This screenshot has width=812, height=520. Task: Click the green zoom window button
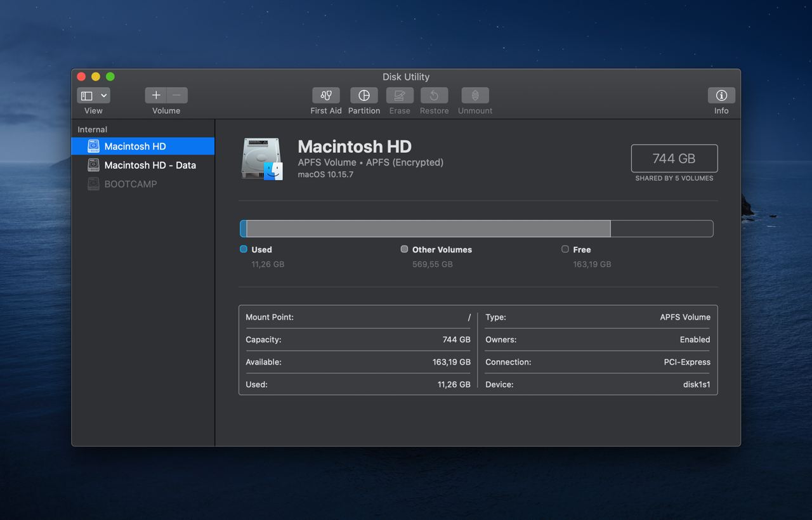click(x=110, y=77)
